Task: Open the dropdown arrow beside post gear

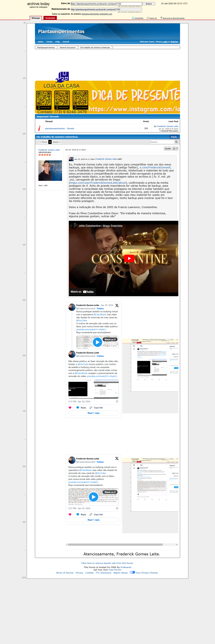Action: (177, 149)
